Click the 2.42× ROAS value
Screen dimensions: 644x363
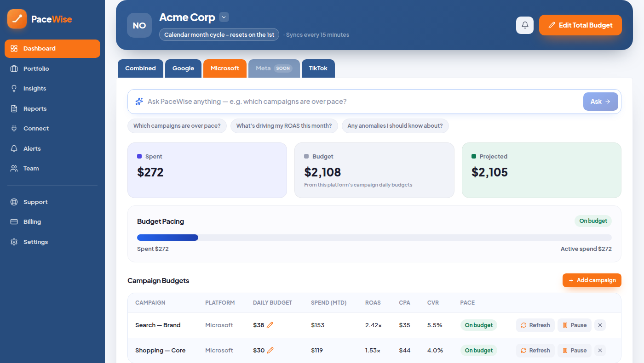coord(373,325)
